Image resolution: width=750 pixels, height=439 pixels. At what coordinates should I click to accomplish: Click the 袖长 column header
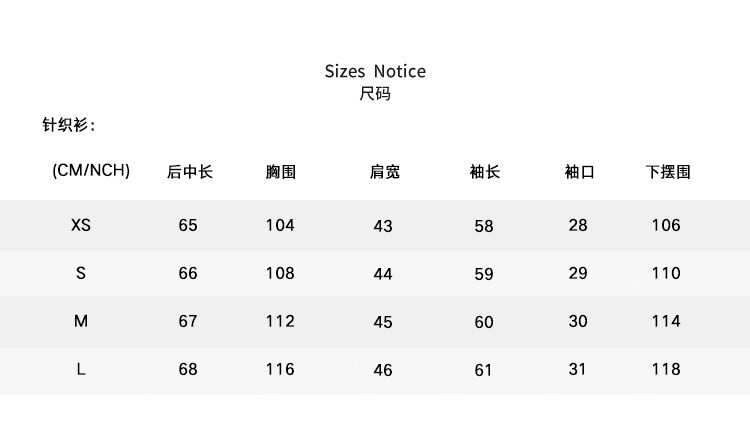pos(484,172)
